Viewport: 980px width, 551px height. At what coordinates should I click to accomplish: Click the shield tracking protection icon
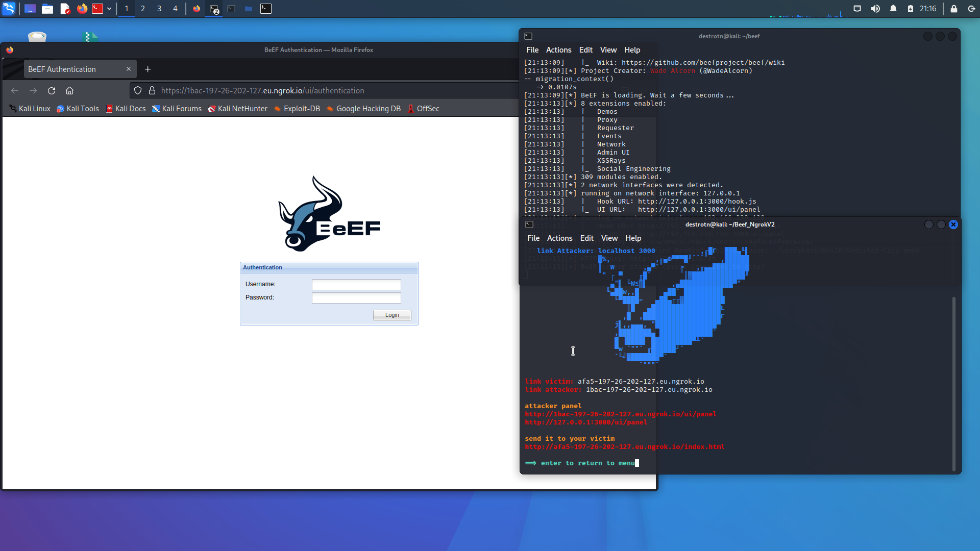138,90
